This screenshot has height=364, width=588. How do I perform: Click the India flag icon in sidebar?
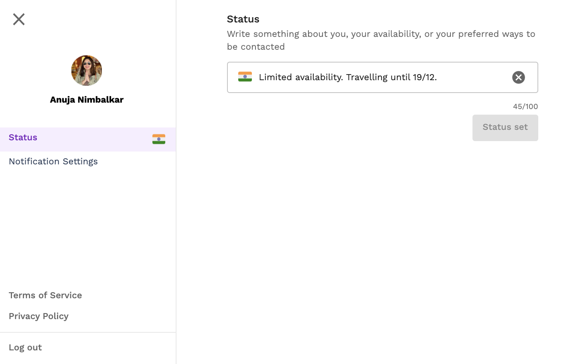[x=159, y=139]
